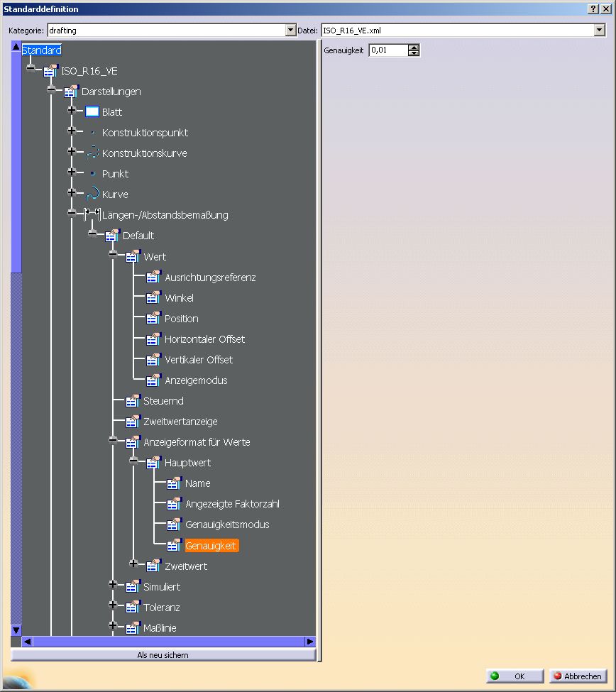Image resolution: width=616 pixels, height=692 pixels.
Task: Select the Genauigkeitsmodus tree label
Action: (x=227, y=525)
